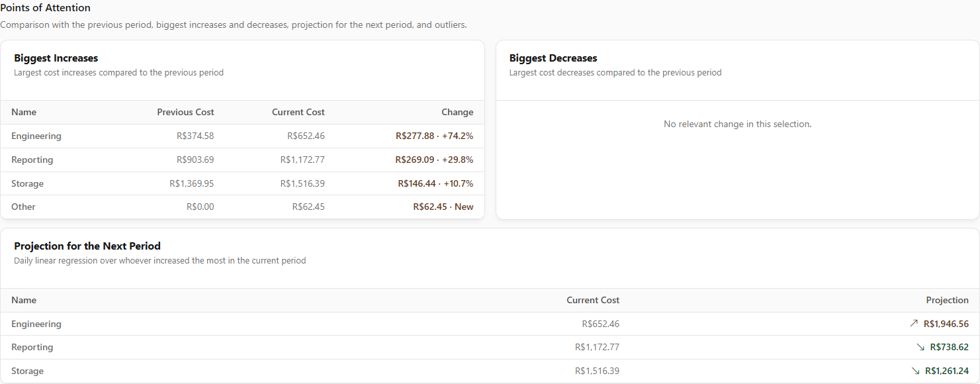Viewport: 980px width, 384px height.
Task: Click the Current Cost header in Projection table
Action: pyautogui.click(x=593, y=300)
